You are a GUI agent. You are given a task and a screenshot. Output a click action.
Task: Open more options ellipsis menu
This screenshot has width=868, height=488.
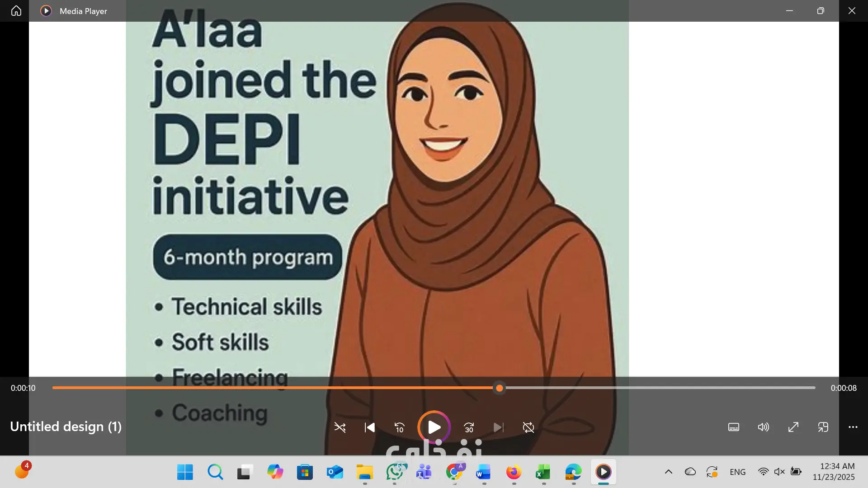853,427
